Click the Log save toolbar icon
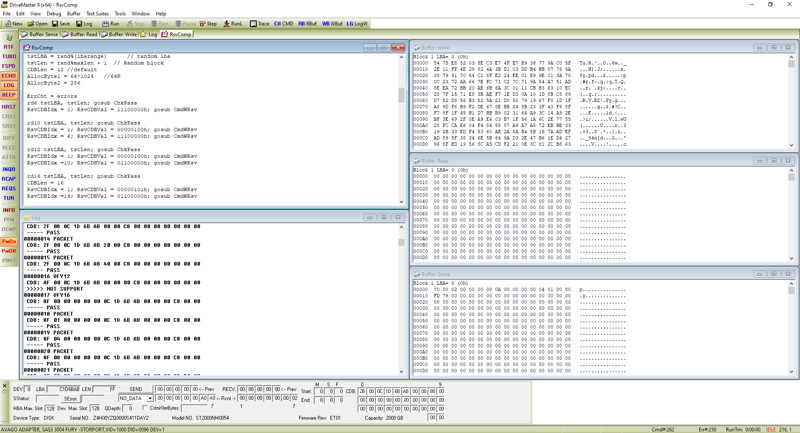The image size is (800, 433). [x=84, y=23]
